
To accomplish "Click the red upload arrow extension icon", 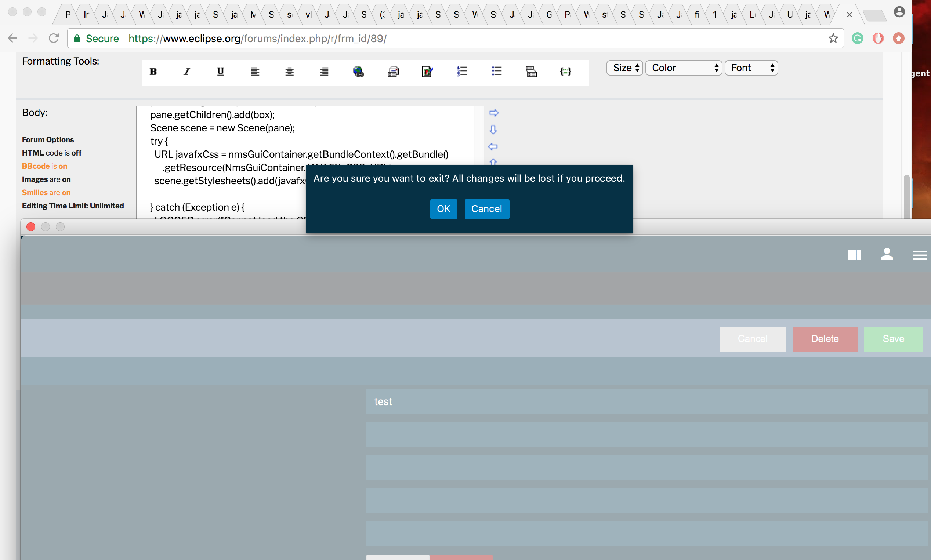I will 899,38.
